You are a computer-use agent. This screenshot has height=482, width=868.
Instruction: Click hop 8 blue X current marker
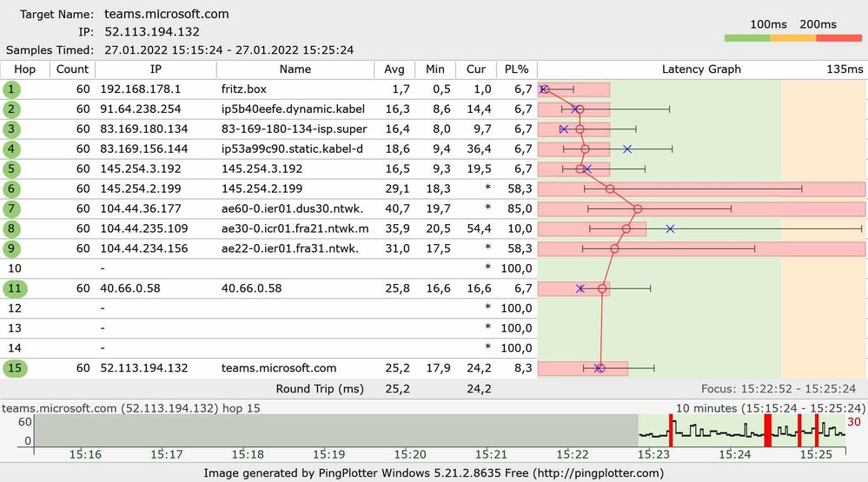[x=671, y=228]
